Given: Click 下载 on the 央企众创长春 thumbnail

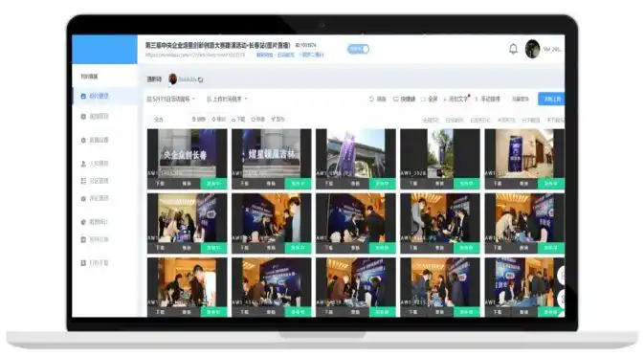Looking at the screenshot, I should click(160, 184).
